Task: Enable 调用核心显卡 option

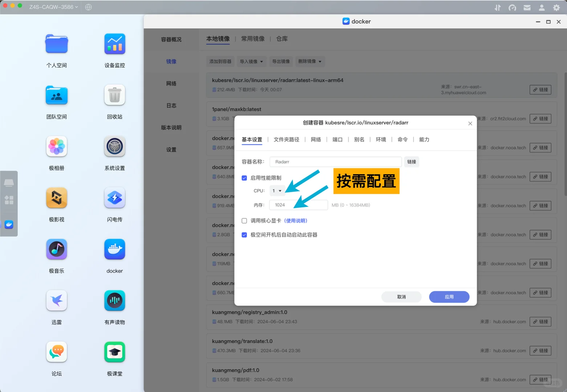Action: [x=244, y=221]
